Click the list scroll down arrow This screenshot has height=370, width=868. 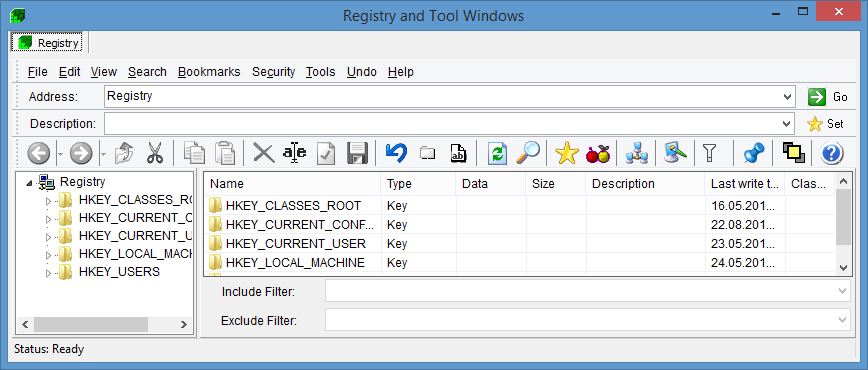pos(843,268)
